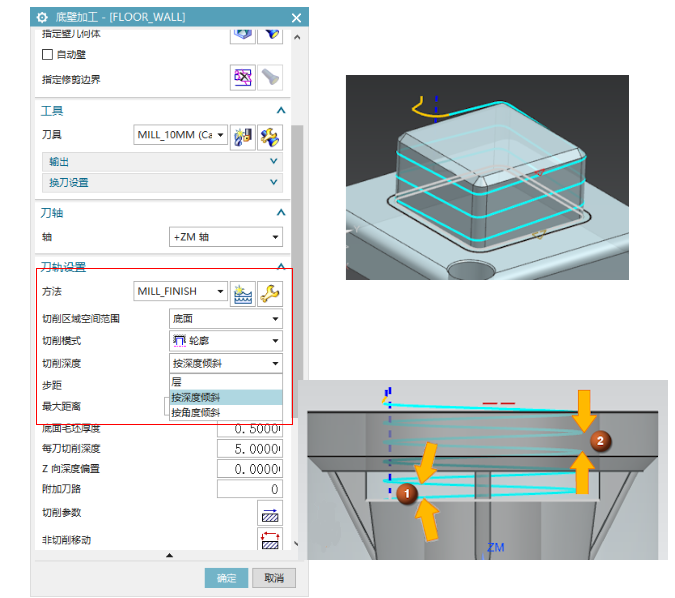Viewport: 675px width, 598px height.
Task: Click the 取消 button
Action: coord(273,577)
